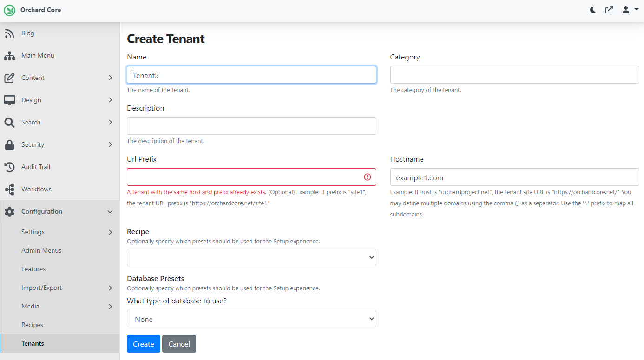Click the Url Prefix input field
The width and height of the screenshot is (644, 360).
tap(251, 177)
